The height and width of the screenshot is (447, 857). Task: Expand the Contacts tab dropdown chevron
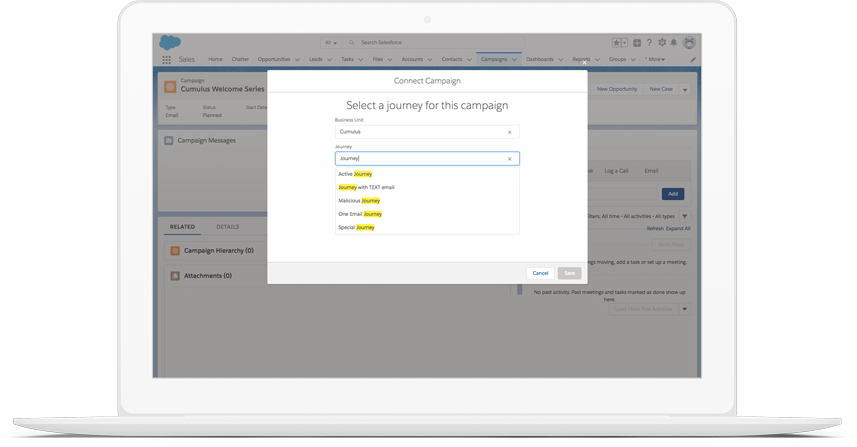coord(469,60)
